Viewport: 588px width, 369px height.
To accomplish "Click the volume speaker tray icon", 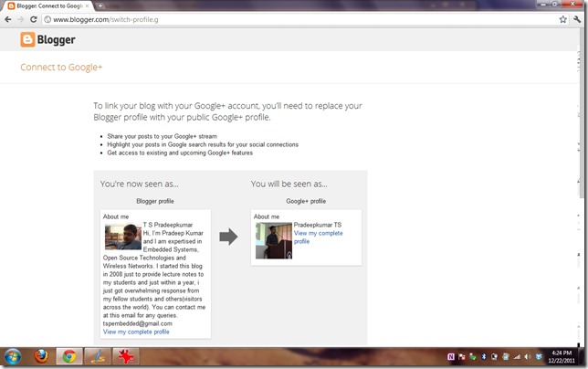I will point(528,356).
